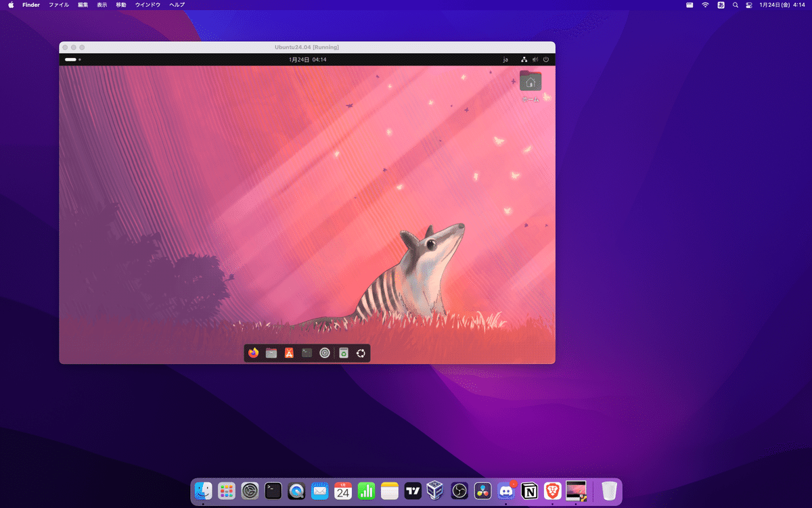
Task: Click the macOS date and time 1月24日(金) 4:14
Action: (x=782, y=5)
